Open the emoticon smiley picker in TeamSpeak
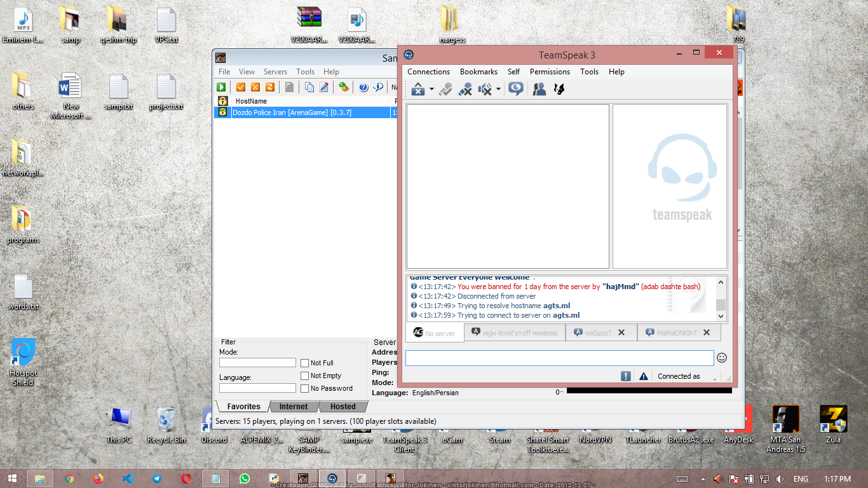 click(x=722, y=358)
